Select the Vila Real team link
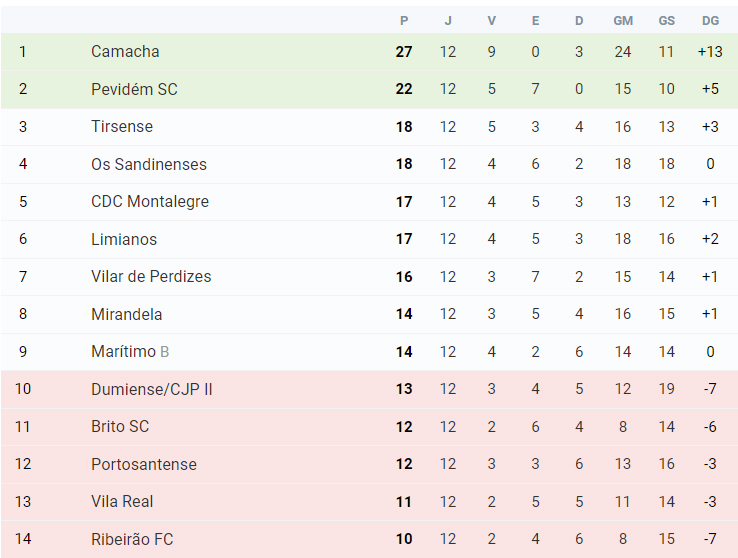738x558 pixels. pyautogui.click(x=122, y=502)
